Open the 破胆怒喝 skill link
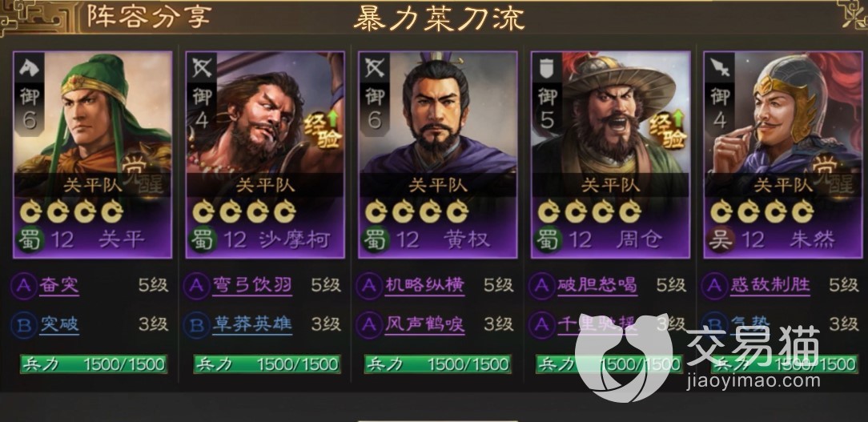This screenshot has height=422, width=868. [597, 285]
